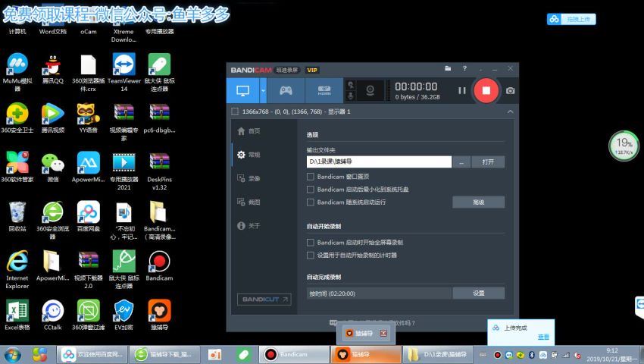The height and width of the screenshot is (364, 644).
Task: Enable 设置用于自动开始录制的计时器 checkbox
Action: pyautogui.click(x=311, y=256)
